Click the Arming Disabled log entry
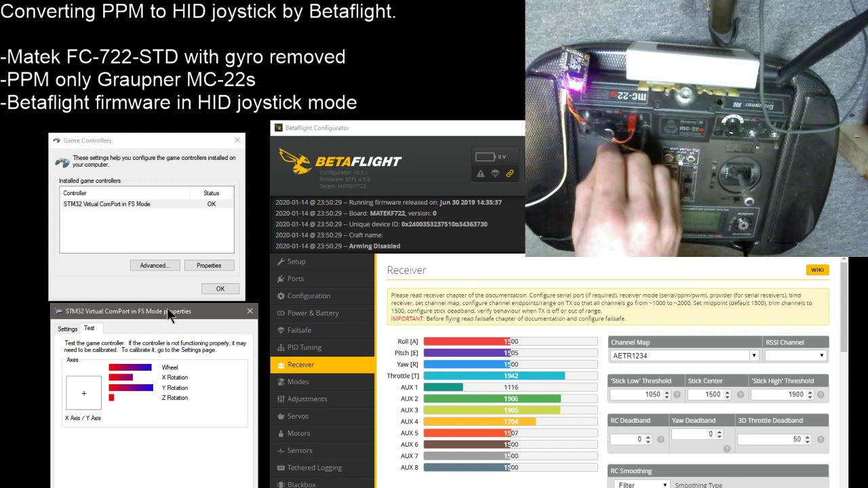This screenshot has height=488, width=868. [x=338, y=246]
